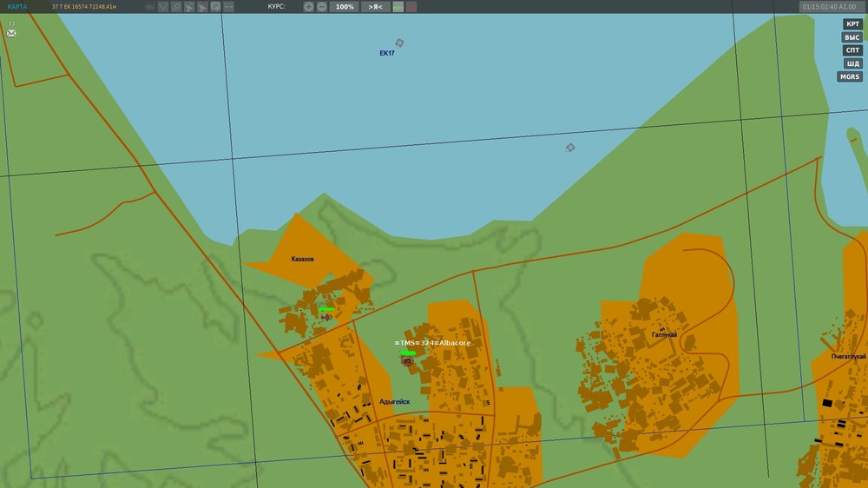Click the zoom out minus icon
The width and height of the screenshot is (868, 488).
click(x=322, y=7)
